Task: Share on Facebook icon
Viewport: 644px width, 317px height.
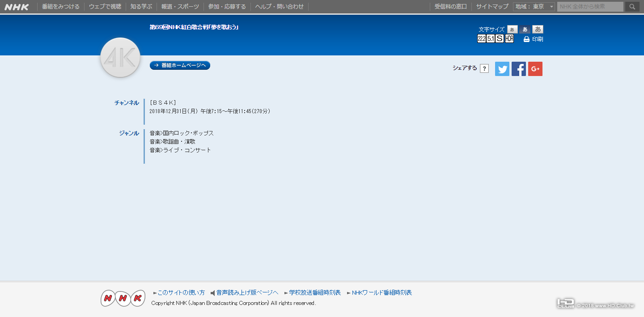Action: click(519, 69)
